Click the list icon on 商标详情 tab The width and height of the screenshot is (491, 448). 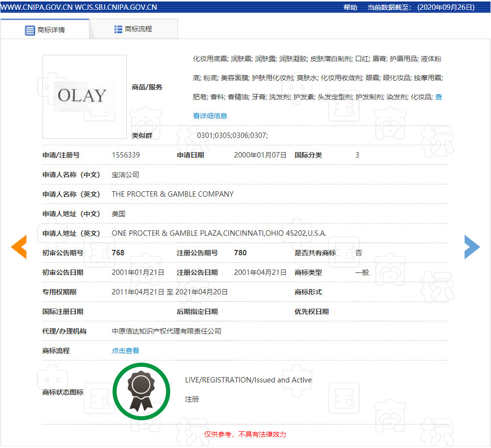28,30
